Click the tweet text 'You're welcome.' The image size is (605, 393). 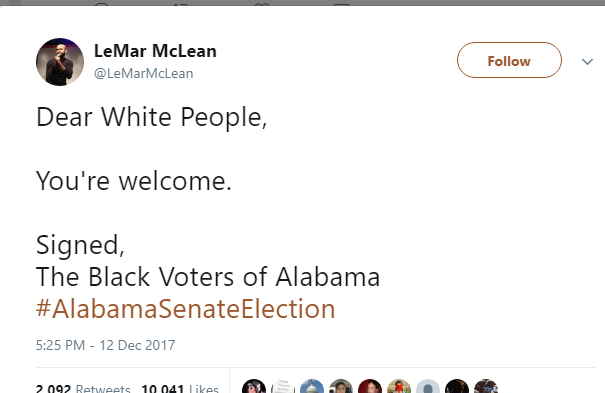tap(134, 180)
